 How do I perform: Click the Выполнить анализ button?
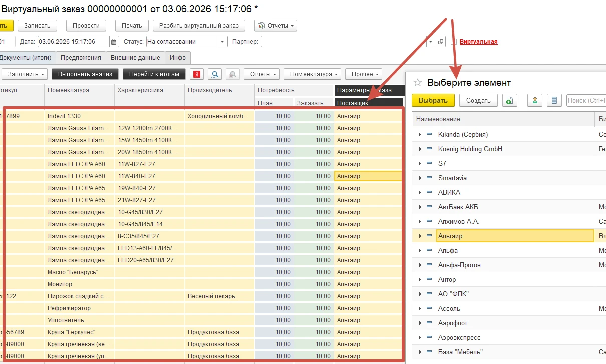coord(85,74)
